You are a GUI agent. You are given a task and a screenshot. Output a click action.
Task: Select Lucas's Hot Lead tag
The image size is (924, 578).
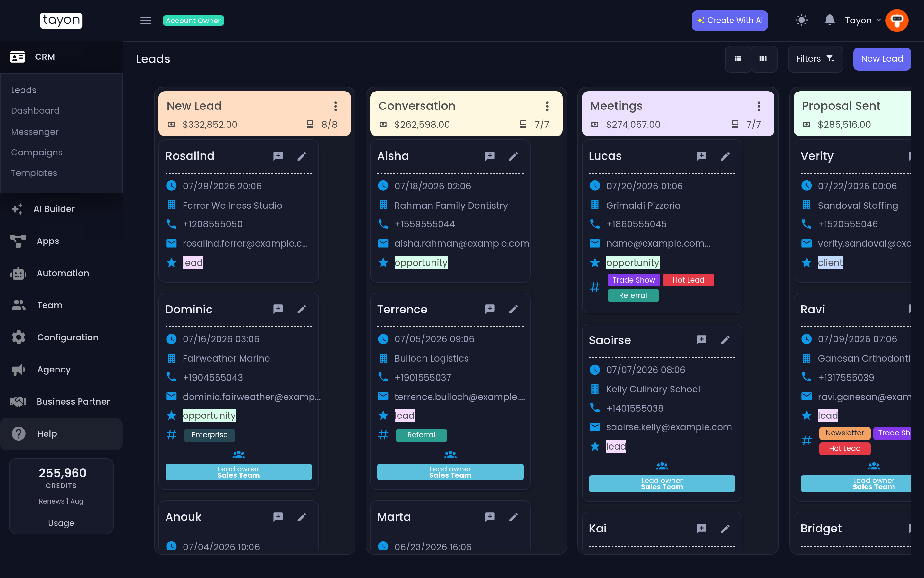688,280
